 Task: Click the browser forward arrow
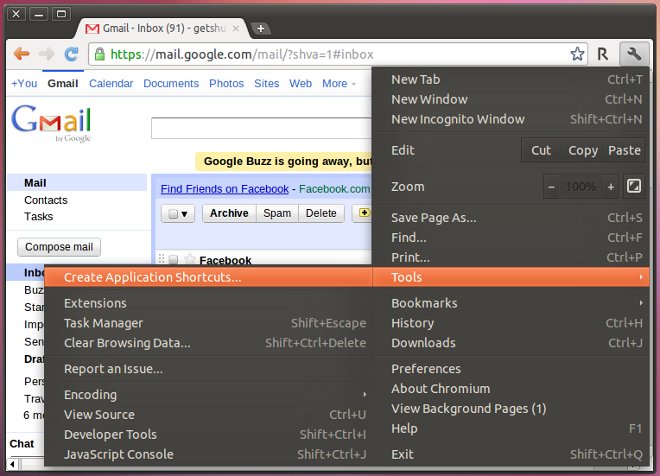(47, 54)
